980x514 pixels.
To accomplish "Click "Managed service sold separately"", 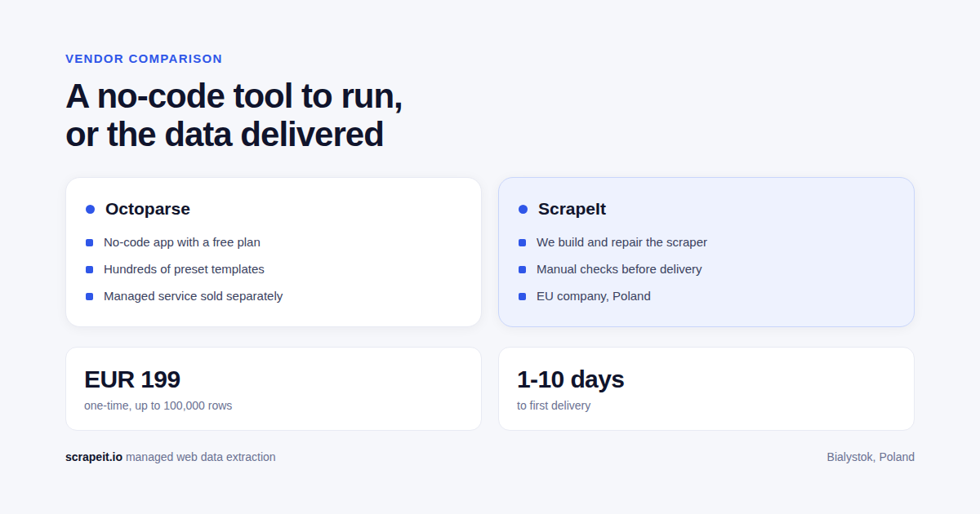I will [193, 296].
